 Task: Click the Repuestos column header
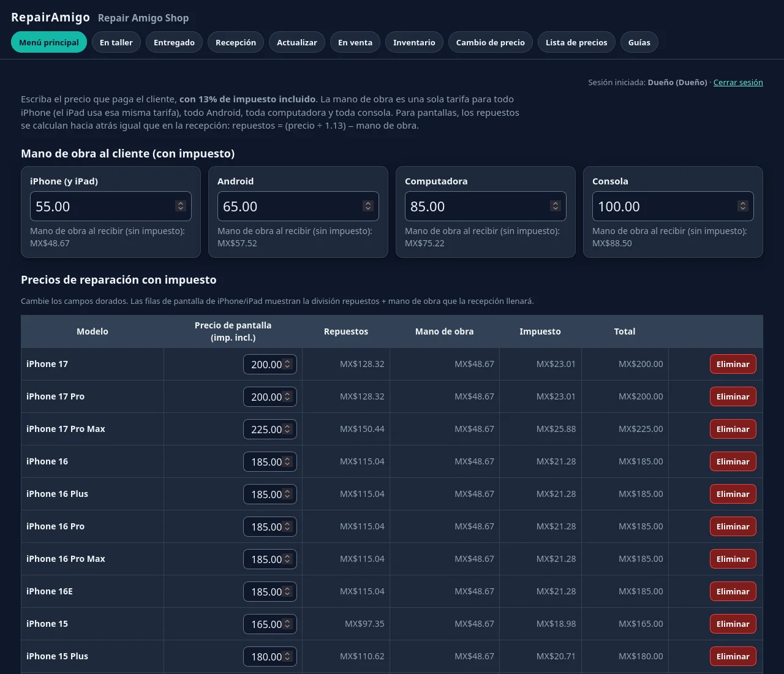pos(346,331)
